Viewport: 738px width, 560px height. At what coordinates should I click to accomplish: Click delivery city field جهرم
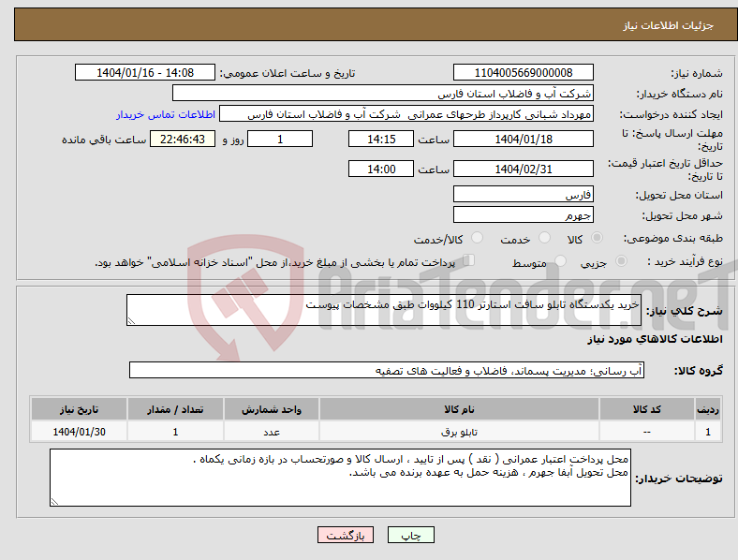(x=524, y=214)
